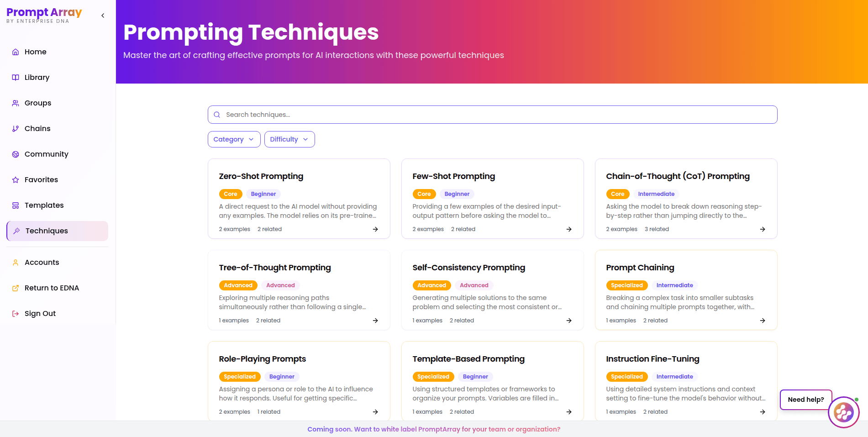Click the Search techniques input field
868x437 pixels.
click(492, 115)
